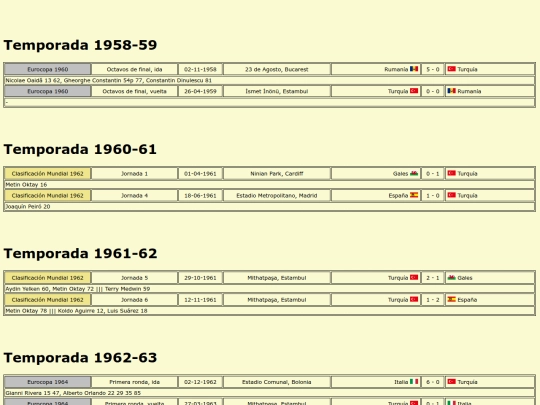The image size is (540, 405).
Task: Click venue Ninian Park, Cardiff
Action: (x=277, y=174)
